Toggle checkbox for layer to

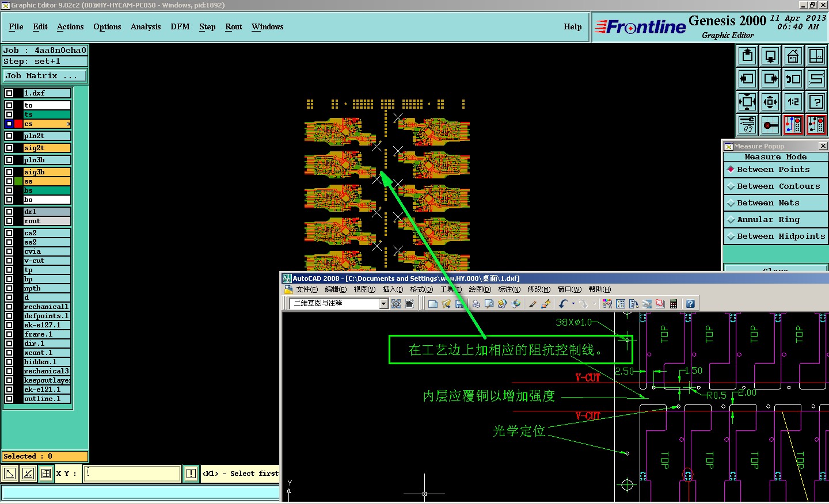[9, 105]
